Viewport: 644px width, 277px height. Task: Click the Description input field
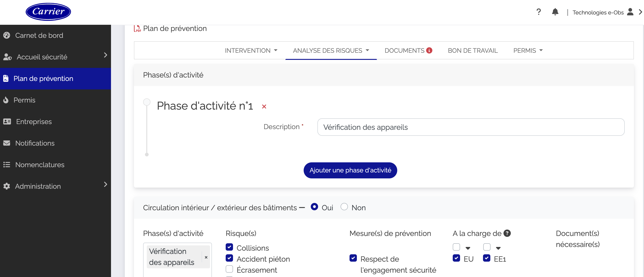(471, 127)
